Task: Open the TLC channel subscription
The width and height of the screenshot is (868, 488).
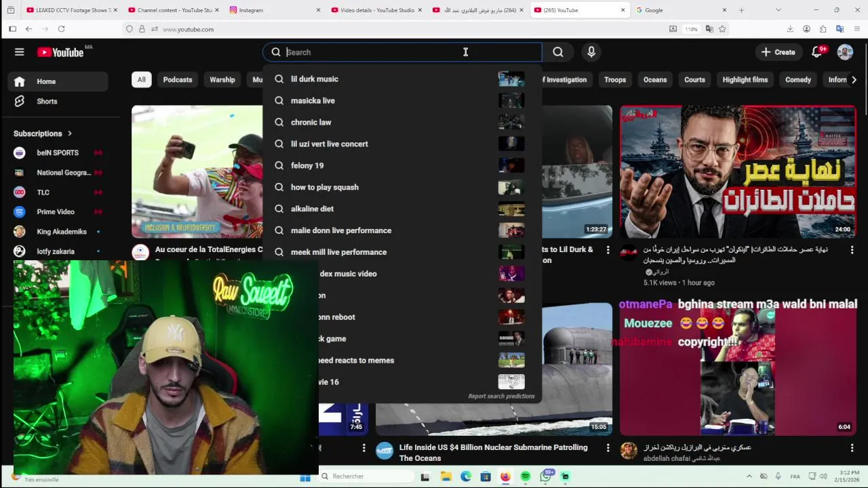Action: pos(58,192)
